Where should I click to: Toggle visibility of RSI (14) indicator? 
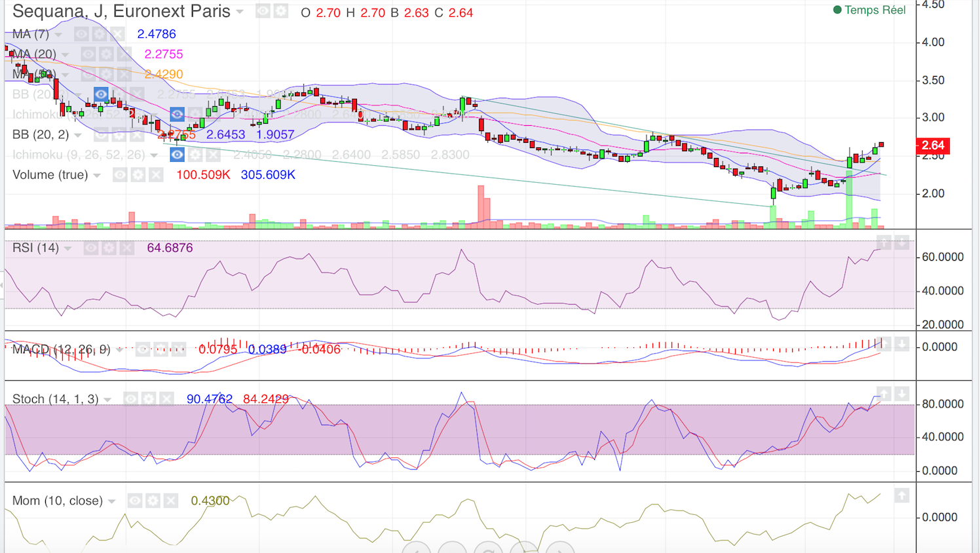91,248
